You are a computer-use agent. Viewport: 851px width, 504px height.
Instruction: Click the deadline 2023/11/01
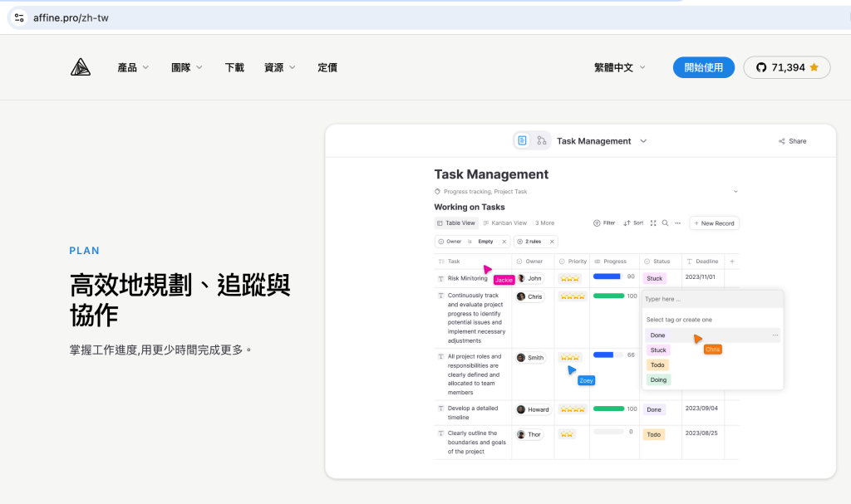[x=700, y=276]
